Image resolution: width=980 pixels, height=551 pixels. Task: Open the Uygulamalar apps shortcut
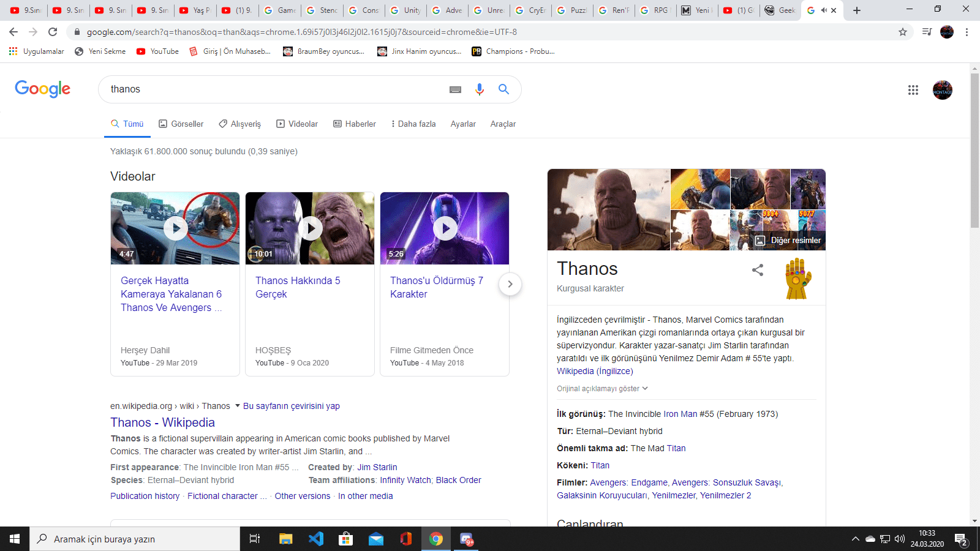37,51
